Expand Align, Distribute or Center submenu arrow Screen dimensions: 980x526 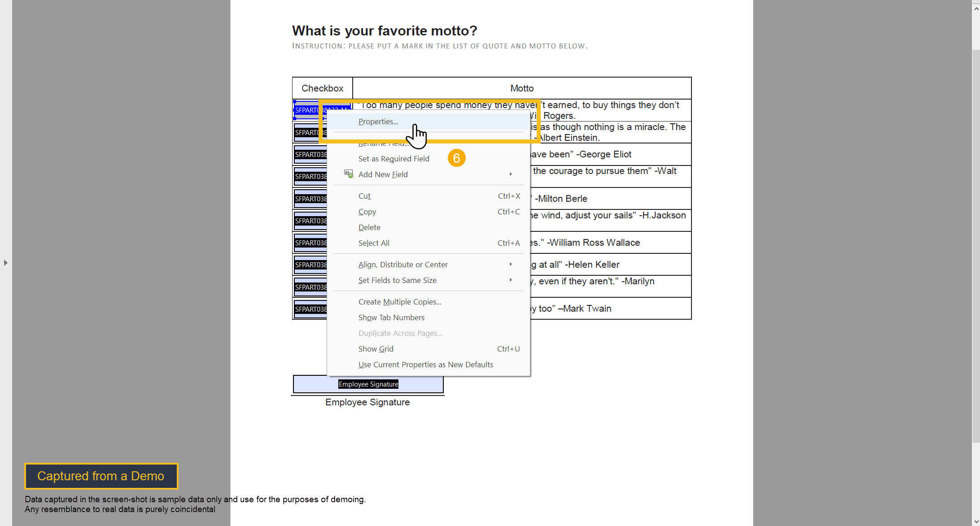click(511, 265)
